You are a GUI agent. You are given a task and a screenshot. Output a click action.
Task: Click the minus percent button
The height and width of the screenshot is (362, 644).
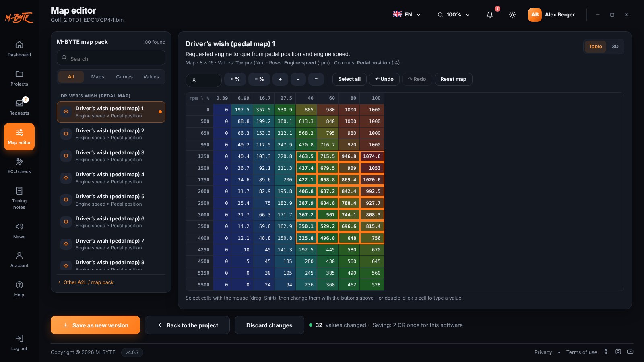[259, 79]
